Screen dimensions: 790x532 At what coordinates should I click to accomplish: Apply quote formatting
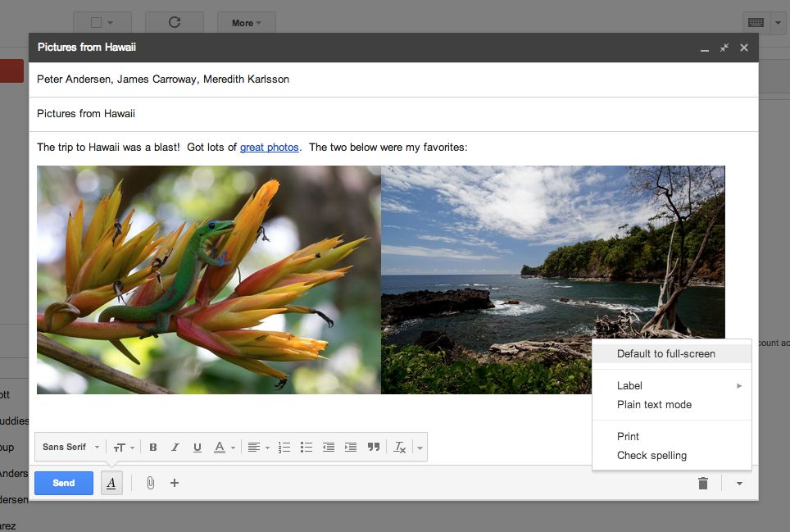(x=374, y=447)
